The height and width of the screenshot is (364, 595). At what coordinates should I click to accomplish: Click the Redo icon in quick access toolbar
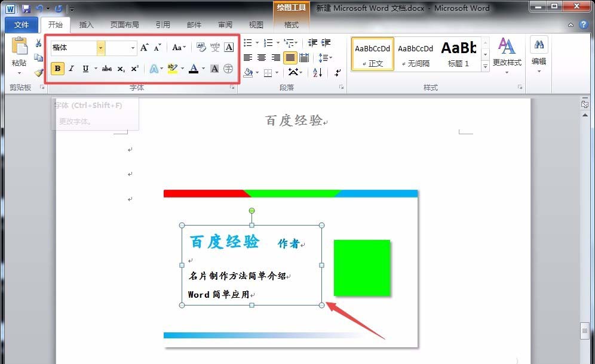(59, 8)
